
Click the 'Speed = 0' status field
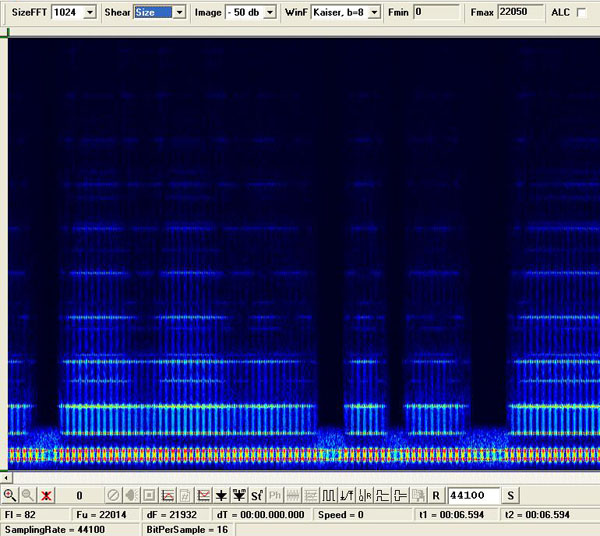(x=364, y=515)
